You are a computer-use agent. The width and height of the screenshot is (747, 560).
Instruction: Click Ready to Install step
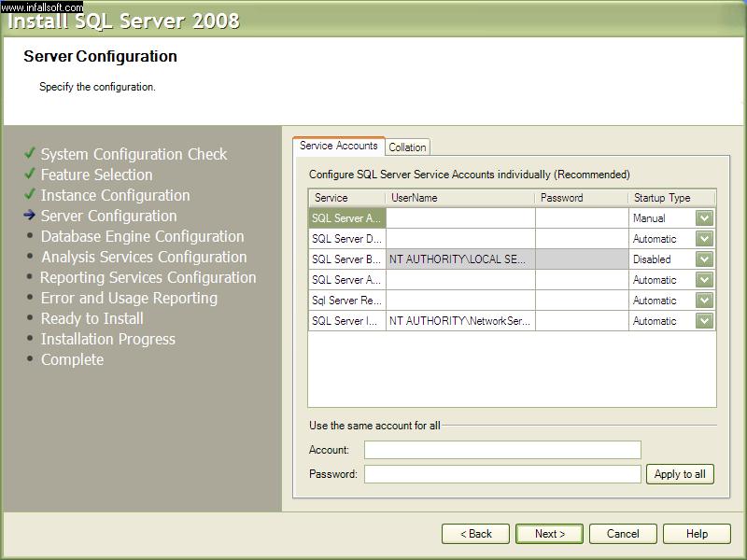tap(92, 318)
